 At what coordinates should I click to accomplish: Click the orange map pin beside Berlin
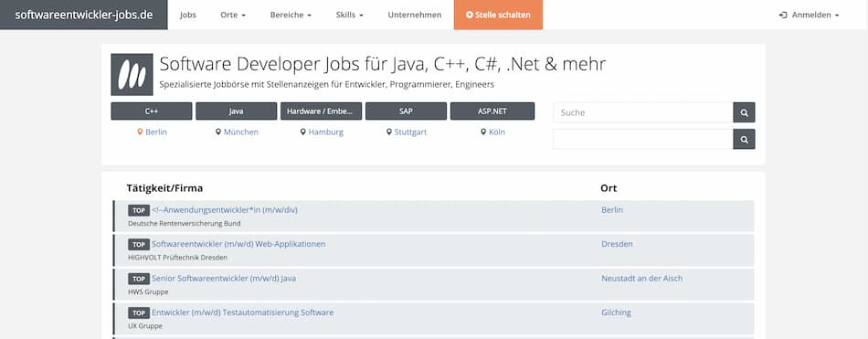point(140,132)
